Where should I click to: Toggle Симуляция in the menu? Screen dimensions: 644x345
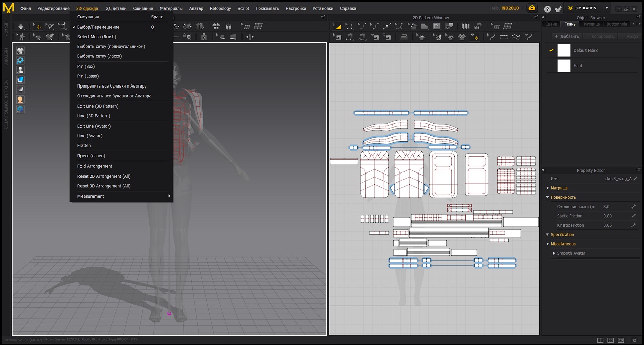(x=88, y=17)
